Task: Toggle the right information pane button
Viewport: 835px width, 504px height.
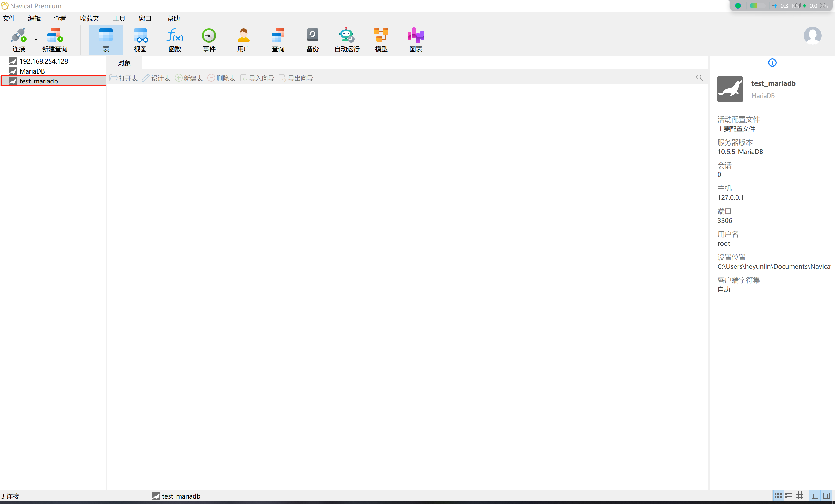Action: coord(826,496)
